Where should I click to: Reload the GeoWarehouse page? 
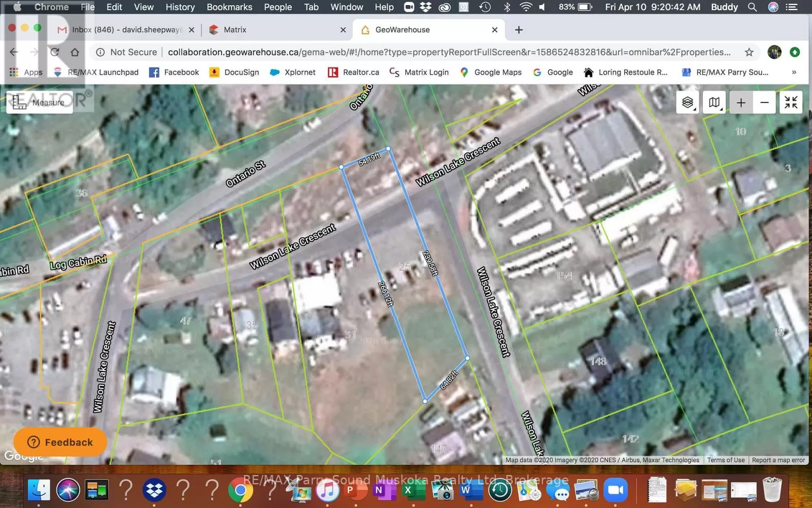pyautogui.click(x=55, y=52)
